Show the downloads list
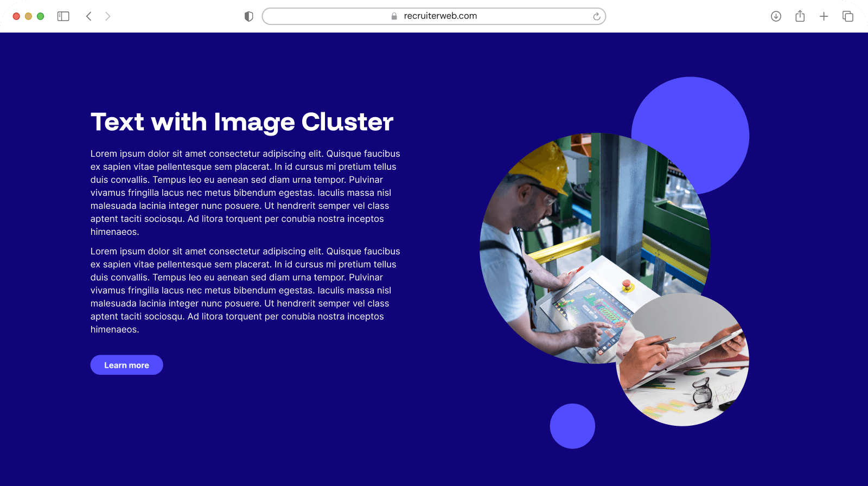868x486 pixels. click(x=776, y=16)
